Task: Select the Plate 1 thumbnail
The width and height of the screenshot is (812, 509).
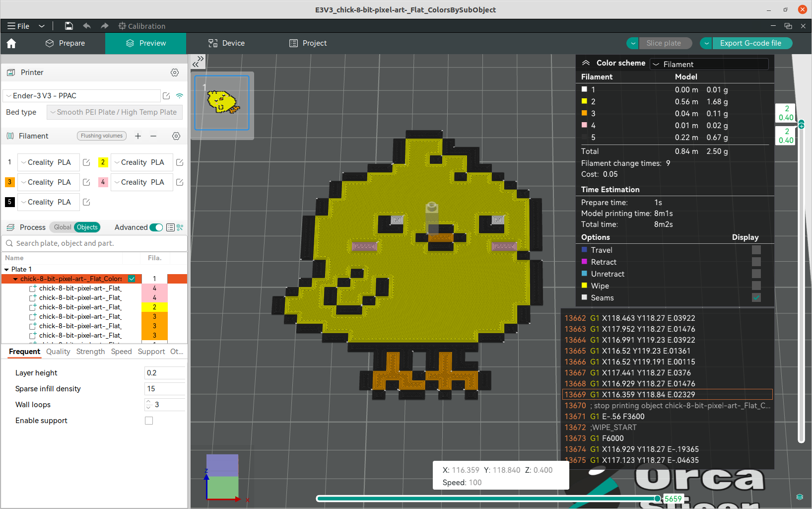Action: click(222, 103)
